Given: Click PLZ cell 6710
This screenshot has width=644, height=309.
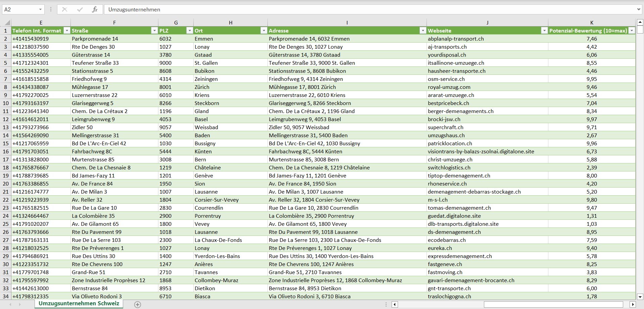Looking at the screenshot, I should pos(176,296).
